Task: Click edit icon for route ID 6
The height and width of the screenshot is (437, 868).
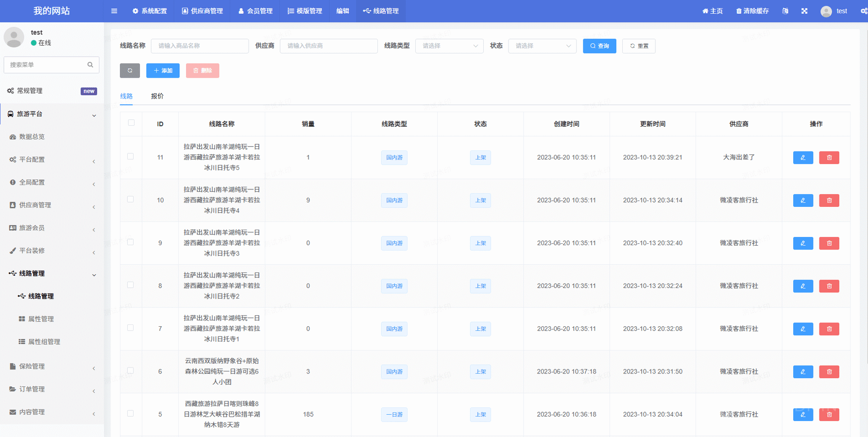Action: [x=802, y=372]
